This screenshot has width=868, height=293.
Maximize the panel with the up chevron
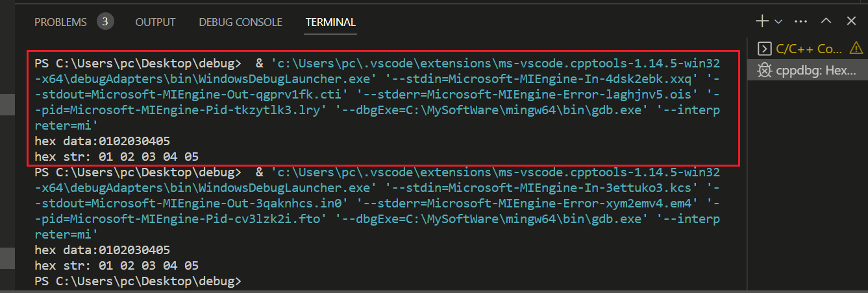(826, 21)
